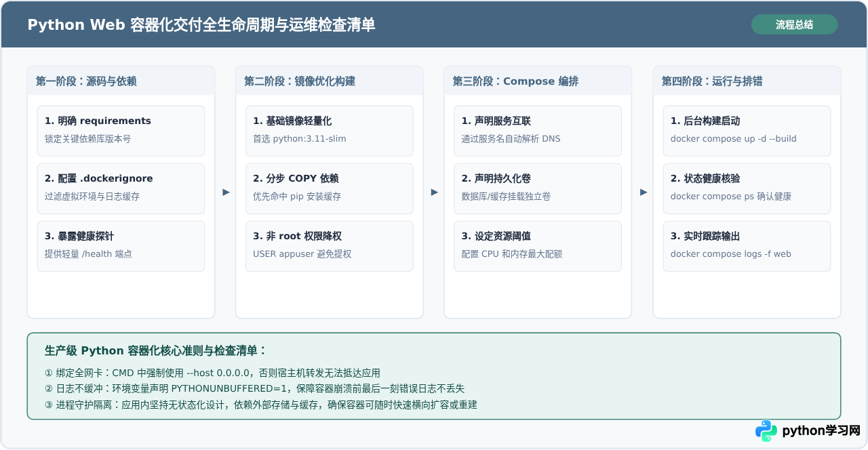Open the 声明服务互联 card

[538, 131]
